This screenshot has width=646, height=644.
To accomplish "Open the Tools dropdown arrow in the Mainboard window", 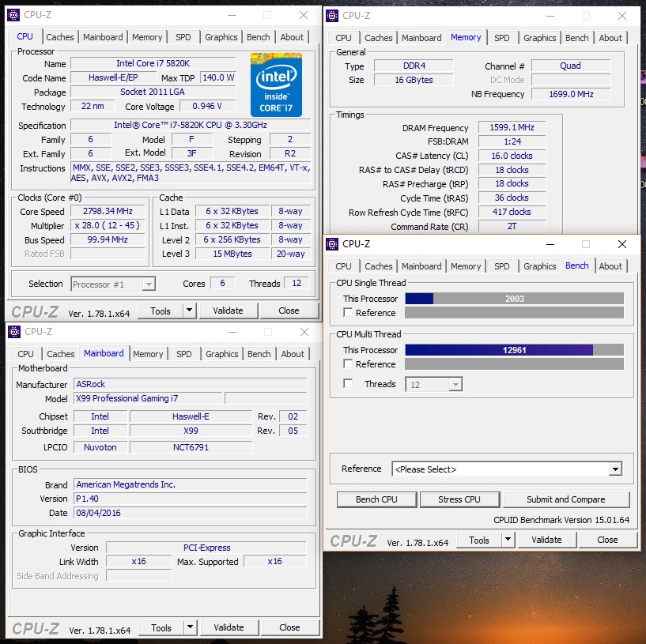I will (x=191, y=627).
